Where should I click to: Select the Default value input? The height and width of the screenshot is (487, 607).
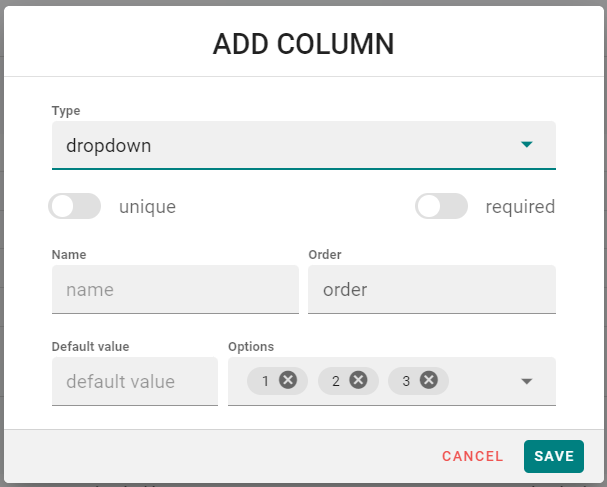point(134,381)
